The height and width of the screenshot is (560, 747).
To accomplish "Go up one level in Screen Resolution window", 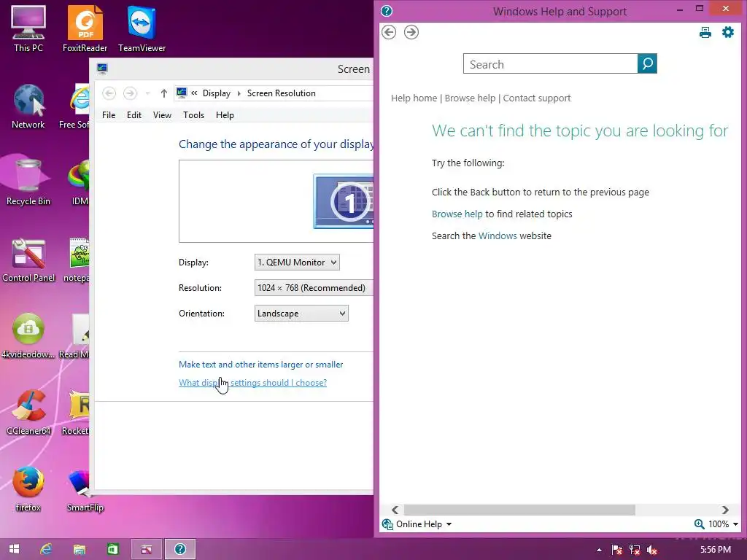I will pyautogui.click(x=164, y=93).
